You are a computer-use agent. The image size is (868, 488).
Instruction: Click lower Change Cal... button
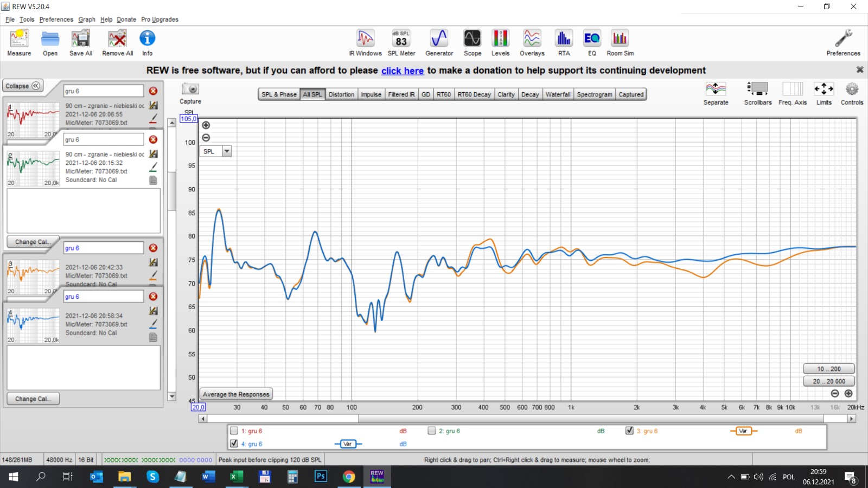pos(33,399)
